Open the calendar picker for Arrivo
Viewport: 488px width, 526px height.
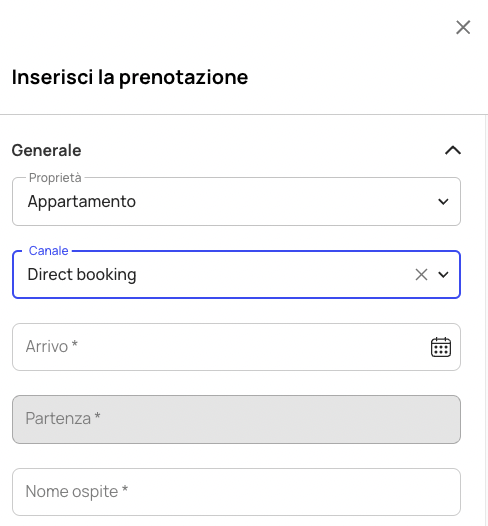(x=441, y=347)
